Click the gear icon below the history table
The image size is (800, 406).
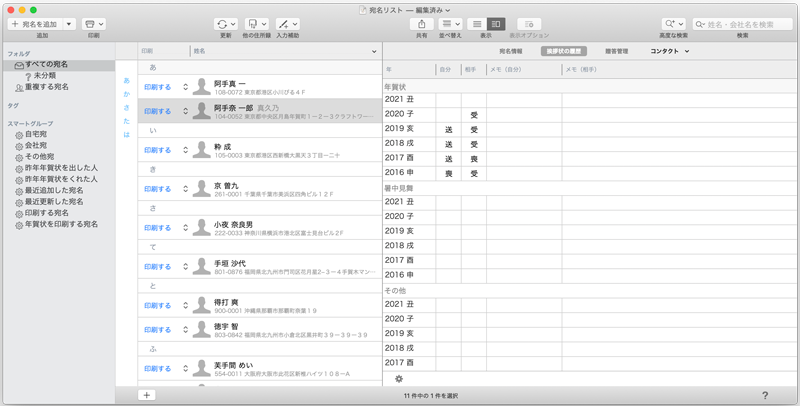tap(398, 379)
